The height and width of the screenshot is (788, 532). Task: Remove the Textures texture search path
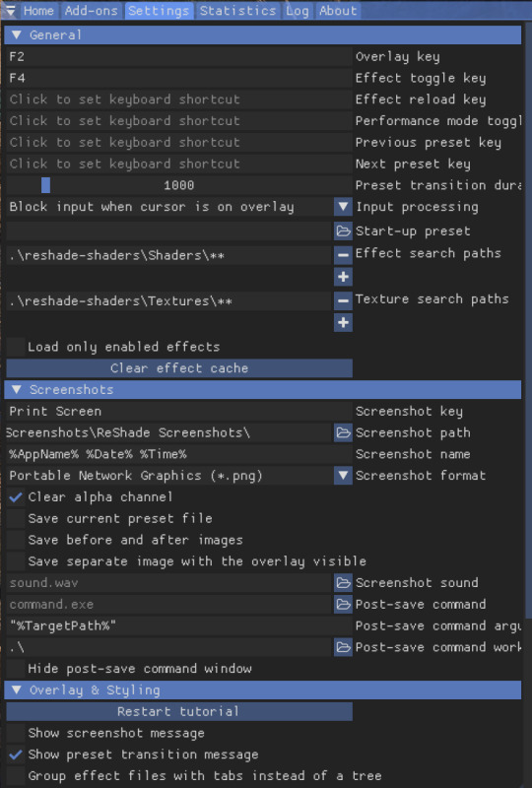[x=343, y=301]
